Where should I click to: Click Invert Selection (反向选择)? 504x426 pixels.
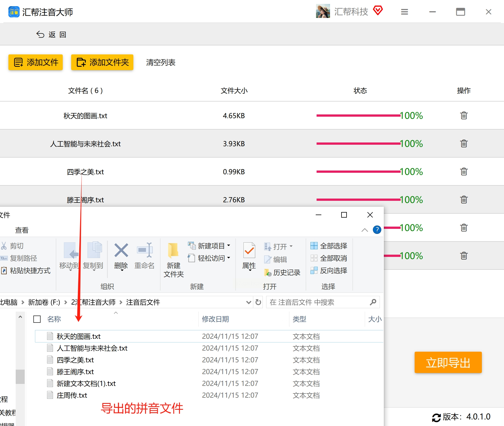click(x=329, y=271)
